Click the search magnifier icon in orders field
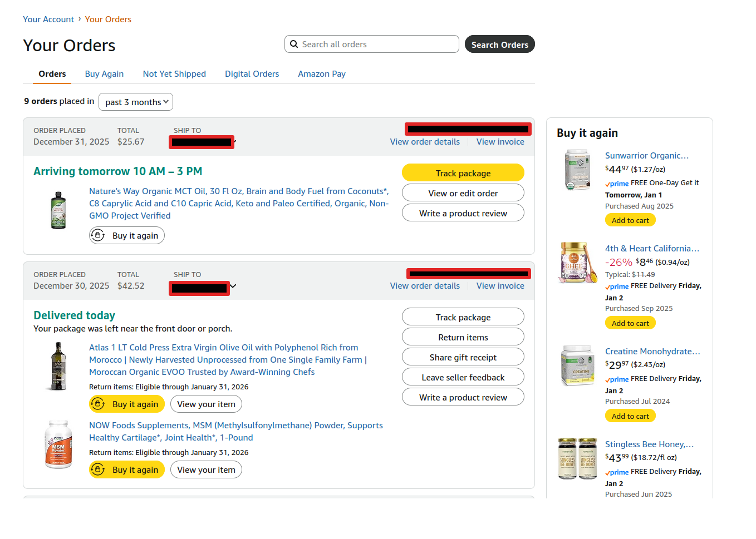Viewport: 756px width, 539px height. [x=294, y=44]
